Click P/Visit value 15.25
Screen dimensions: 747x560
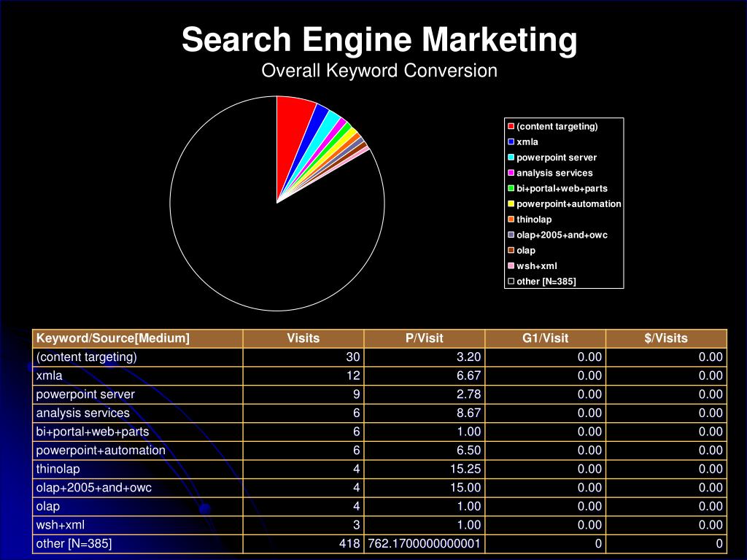click(x=465, y=469)
